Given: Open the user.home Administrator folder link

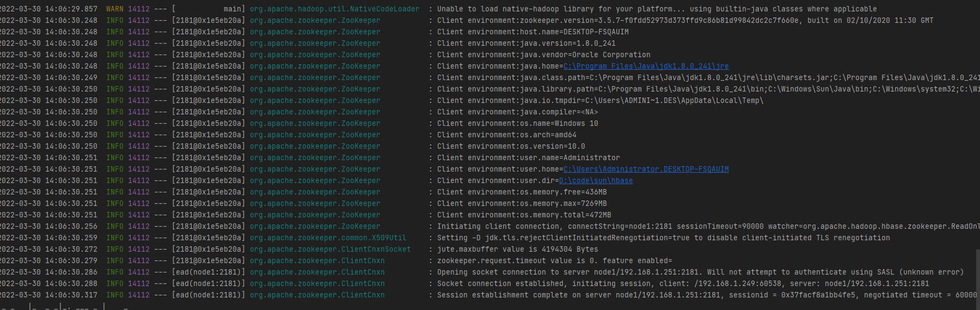Looking at the screenshot, I should point(646,169).
